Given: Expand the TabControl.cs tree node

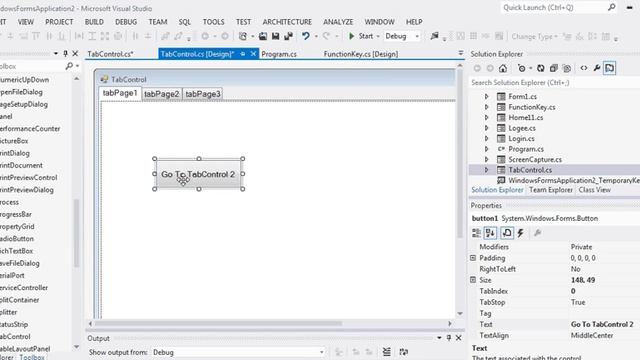Looking at the screenshot, I should (x=487, y=170).
